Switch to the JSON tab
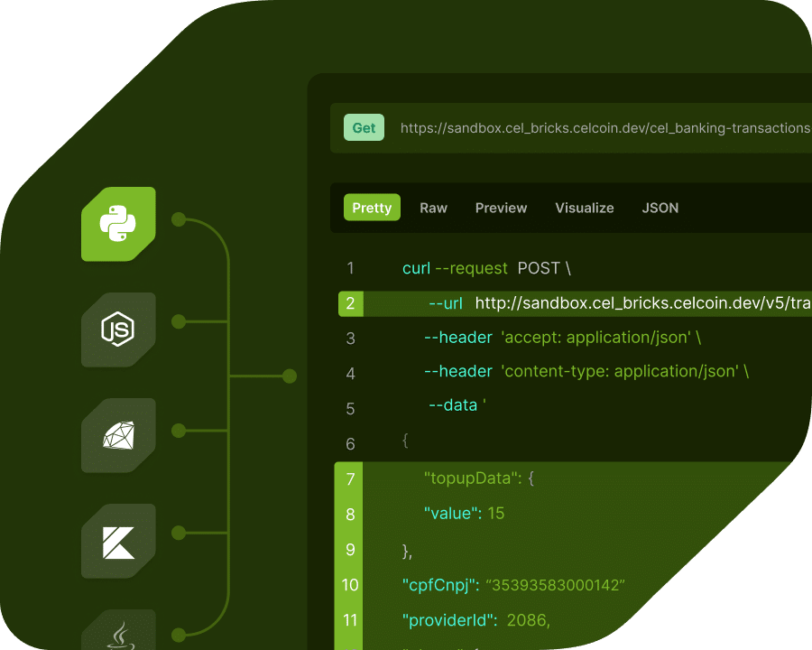The image size is (812, 650). point(660,208)
